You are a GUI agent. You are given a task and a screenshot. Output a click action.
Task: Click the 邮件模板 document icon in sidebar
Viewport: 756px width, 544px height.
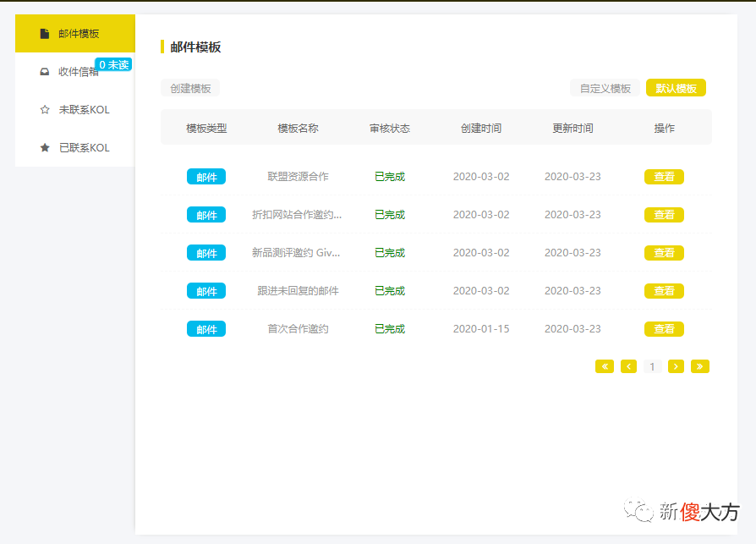click(44, 34)
